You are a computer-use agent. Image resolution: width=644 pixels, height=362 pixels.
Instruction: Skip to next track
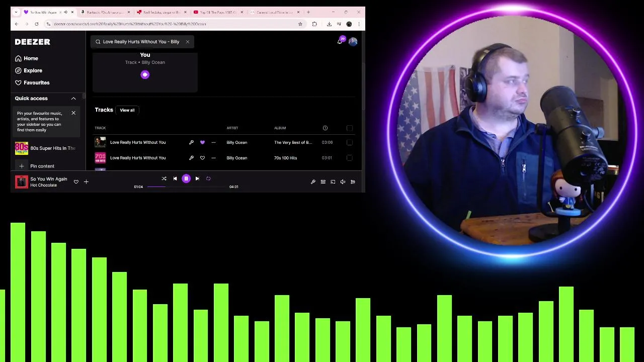click(197, 178)
